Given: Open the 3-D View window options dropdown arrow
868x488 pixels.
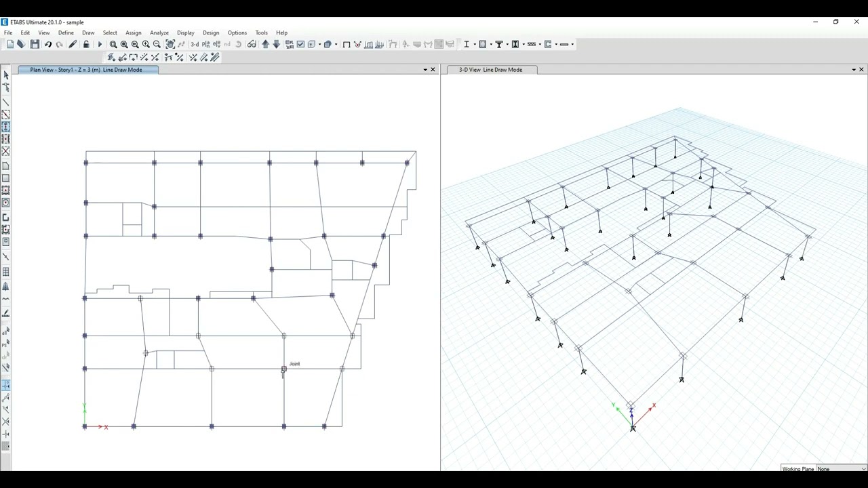Looking at the screenshot, I should point(854,70).
